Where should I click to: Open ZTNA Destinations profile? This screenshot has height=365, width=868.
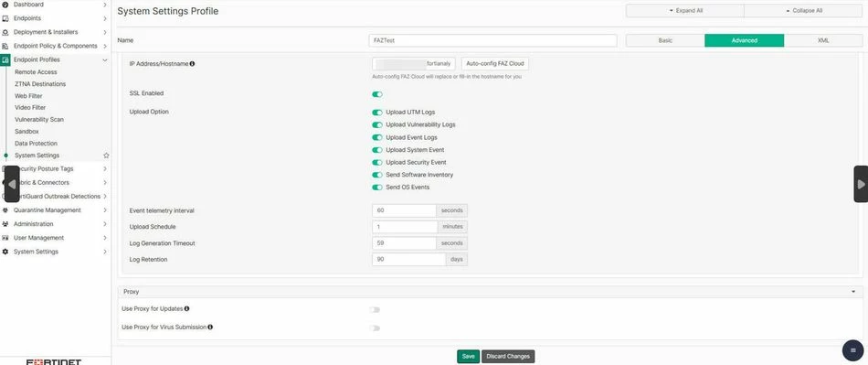tap(40, 84)
